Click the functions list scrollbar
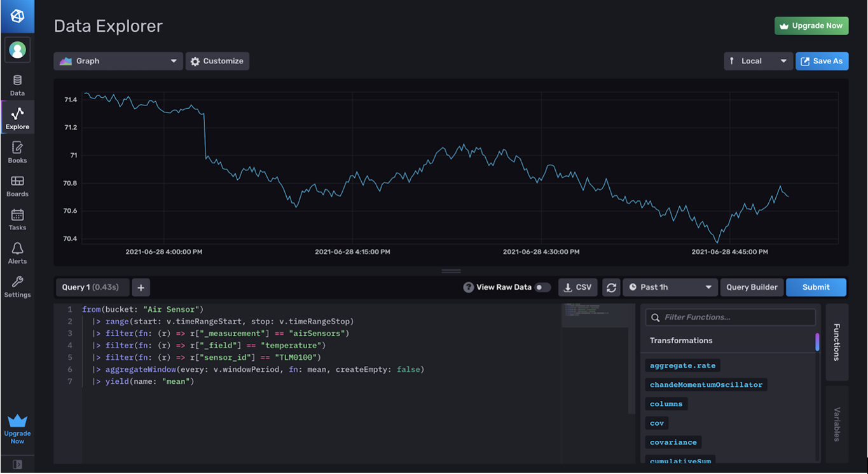Image resolution: width=868 pixels, height=474 pixels. click(x=817, y=342)
